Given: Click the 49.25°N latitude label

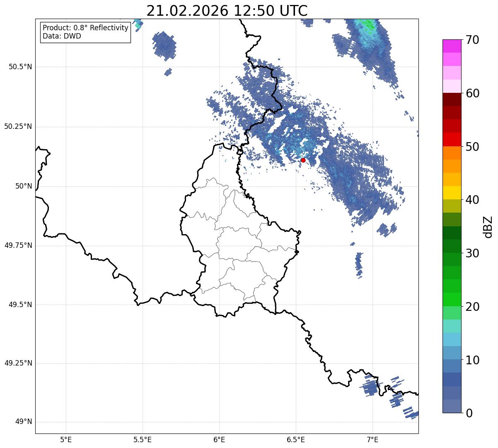Looking at the screenshot, I should point(18,363).
